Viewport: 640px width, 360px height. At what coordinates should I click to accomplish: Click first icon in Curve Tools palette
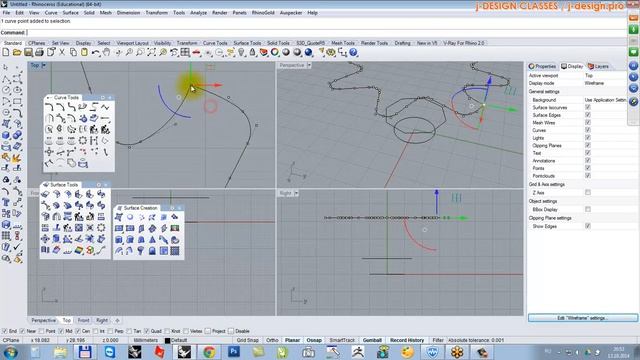[49, 107]
